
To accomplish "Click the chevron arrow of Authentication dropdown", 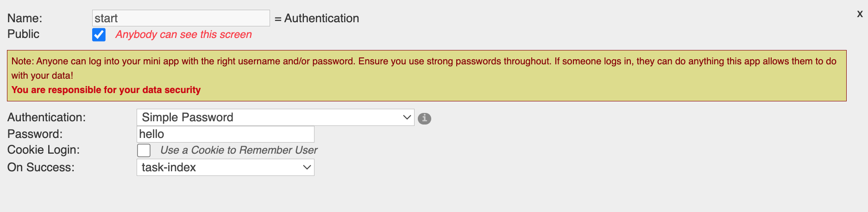I will coord(407,118).
